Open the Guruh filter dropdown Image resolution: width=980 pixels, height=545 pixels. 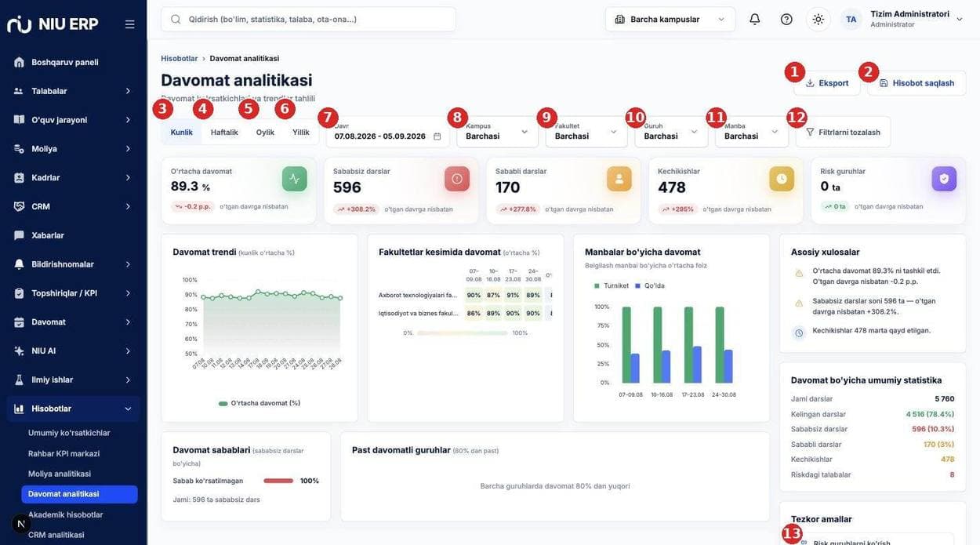pos(671,132)
